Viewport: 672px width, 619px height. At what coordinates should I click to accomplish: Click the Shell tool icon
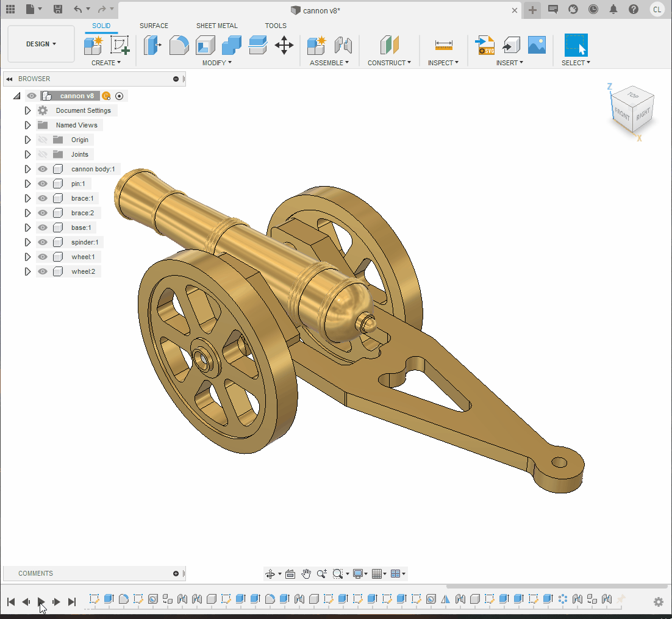205,45
